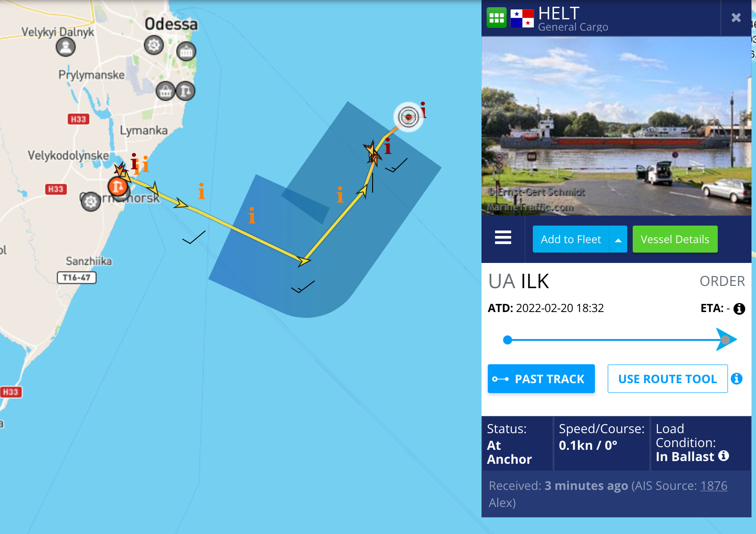Click the gear marker near Odessa

pyautogui.click(x=154, y=45)
